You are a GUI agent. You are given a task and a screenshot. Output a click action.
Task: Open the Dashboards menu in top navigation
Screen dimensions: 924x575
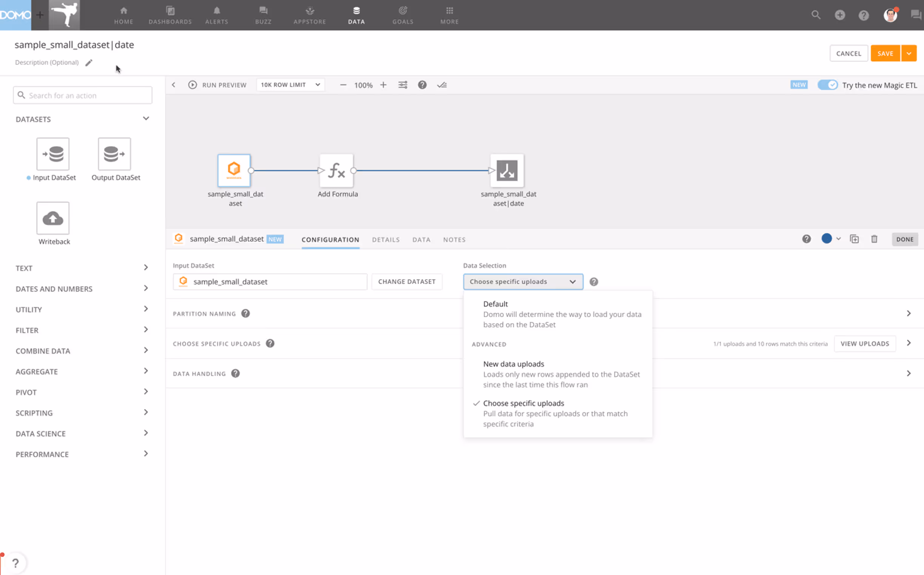170,15
